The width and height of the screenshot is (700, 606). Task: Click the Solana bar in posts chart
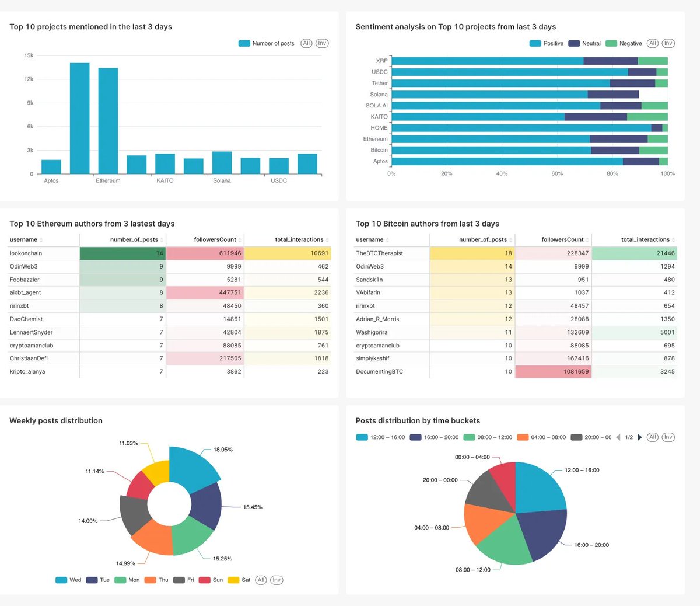pos(222,163)
